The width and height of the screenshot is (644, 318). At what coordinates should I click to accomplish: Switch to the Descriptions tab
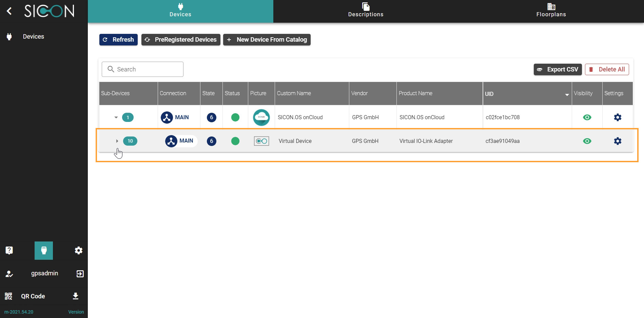click(x=366, y=11)
